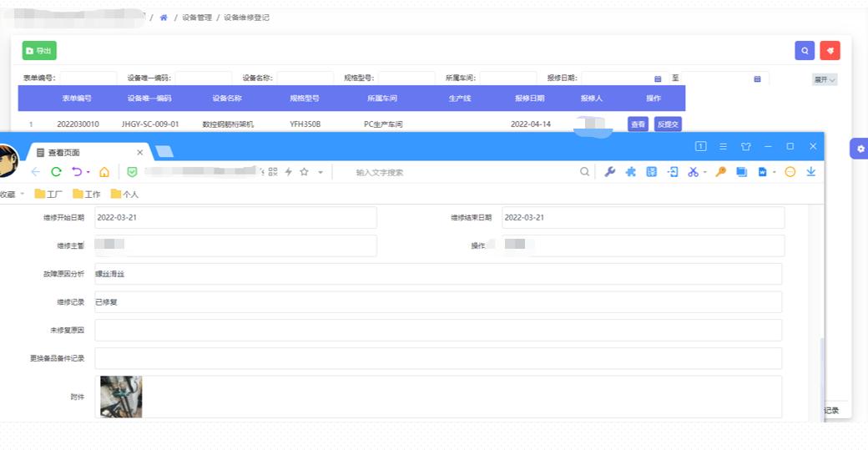Click the green 导出 export button
The image size is (868, 450).
tap(39, 50)
